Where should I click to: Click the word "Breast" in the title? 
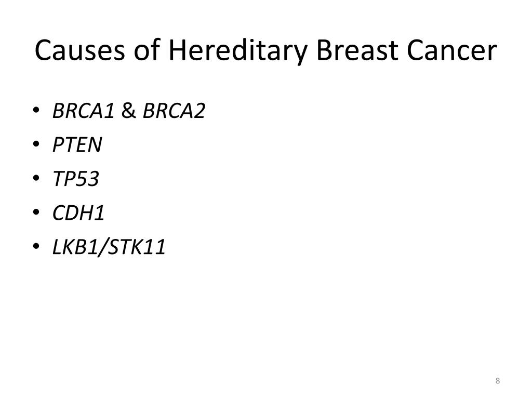(x=357, y=50)
